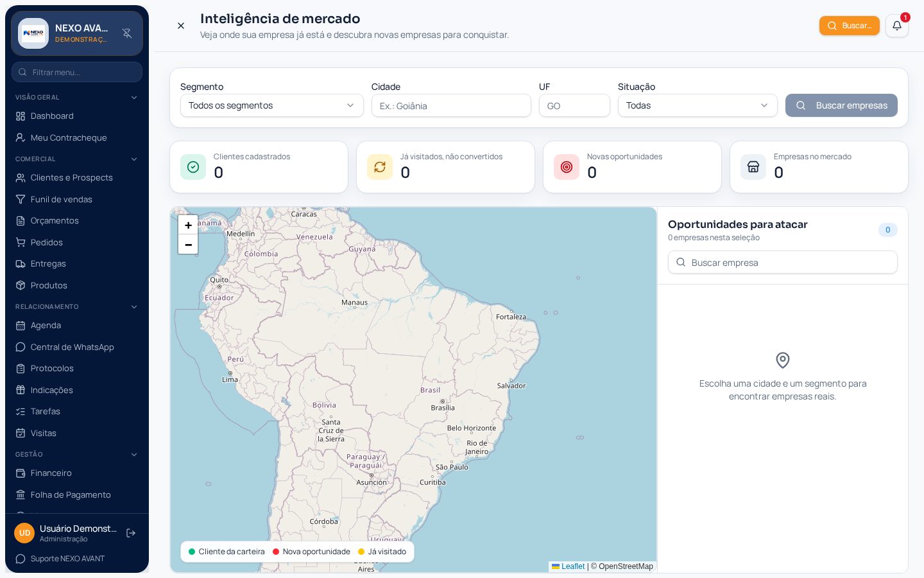The height and width of the screenshot is (578, 924).
Task: Click the Dashboard grid icon
Action: coord(21,116)
